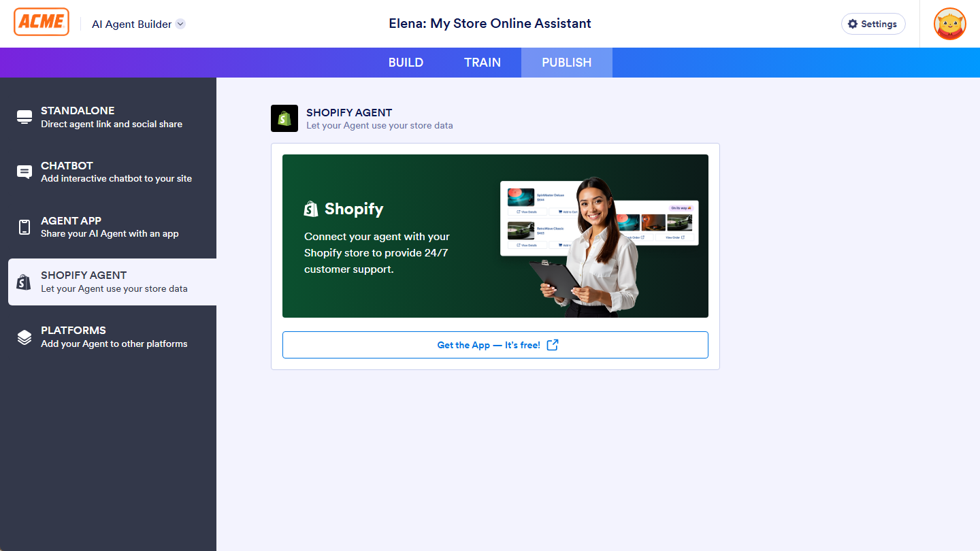
Task: Click the gear icon on the Settings button
Action: pos(853,24)
